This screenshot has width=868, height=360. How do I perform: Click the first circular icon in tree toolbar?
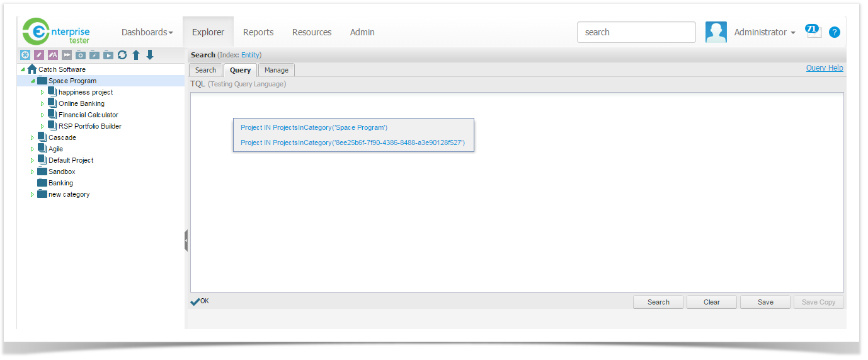(25, 55)
